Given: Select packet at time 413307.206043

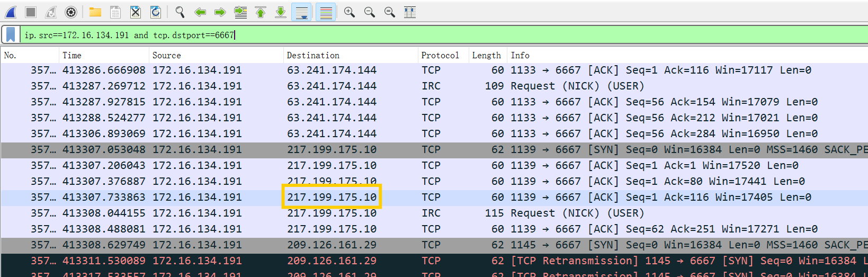Looking at the screenshot, I should (434, 165).
